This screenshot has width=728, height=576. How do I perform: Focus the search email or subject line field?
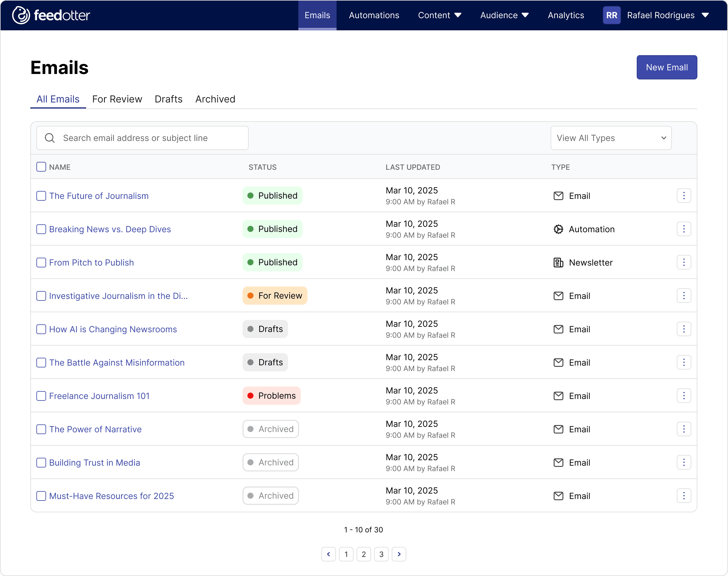[x=142, y=138]
